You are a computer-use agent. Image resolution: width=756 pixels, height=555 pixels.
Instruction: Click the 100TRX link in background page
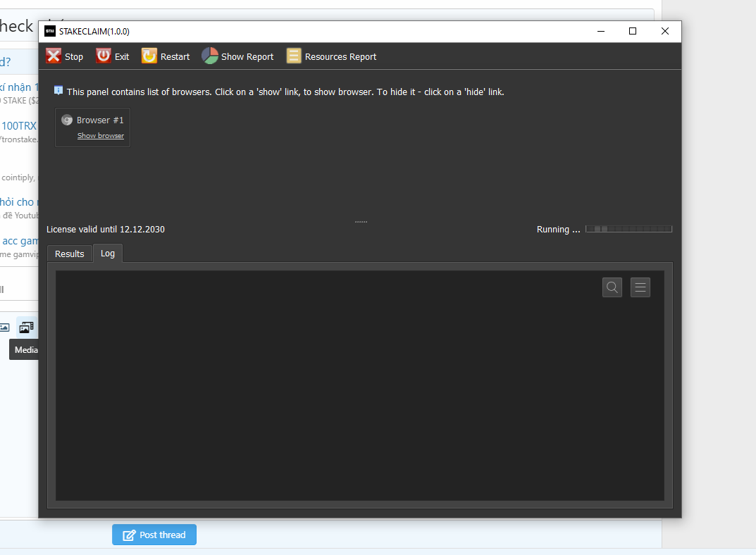(x=19, y=126)
